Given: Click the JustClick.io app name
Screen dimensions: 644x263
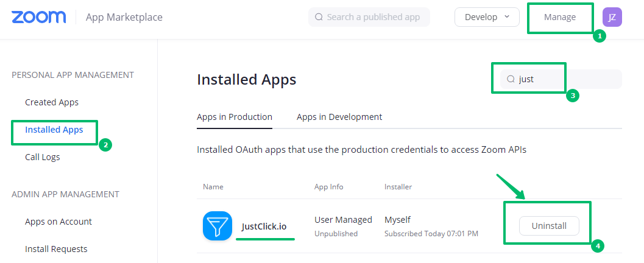Looking at the screenshot, I should (264, 226).
